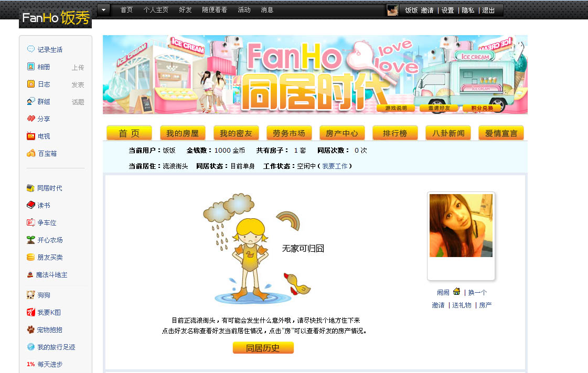This screenshot has height=373, width=588.
Task: Open the 相册 album icon
Action: coord(31,66)
